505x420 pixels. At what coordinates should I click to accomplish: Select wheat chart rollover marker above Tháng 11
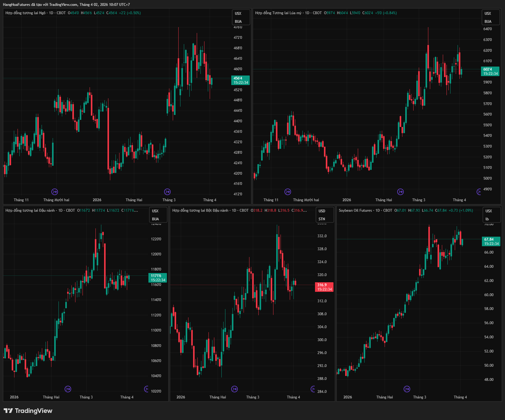(288, 192)
